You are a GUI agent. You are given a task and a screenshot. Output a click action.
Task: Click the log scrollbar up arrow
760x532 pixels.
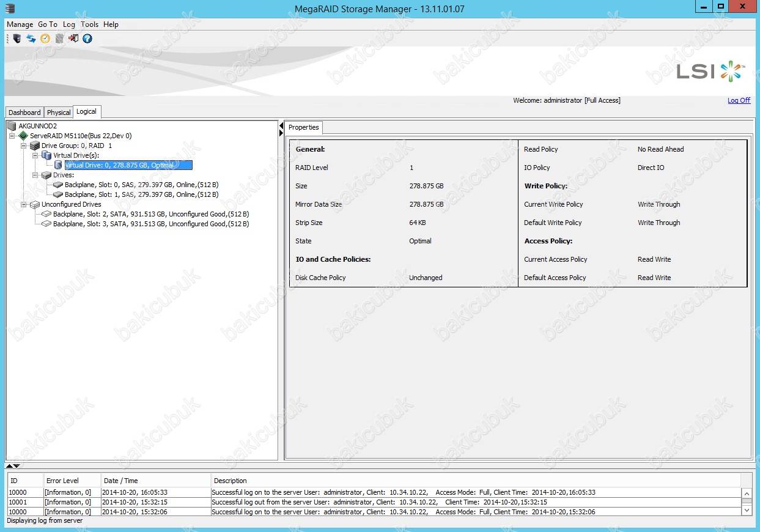click(747, 493)
